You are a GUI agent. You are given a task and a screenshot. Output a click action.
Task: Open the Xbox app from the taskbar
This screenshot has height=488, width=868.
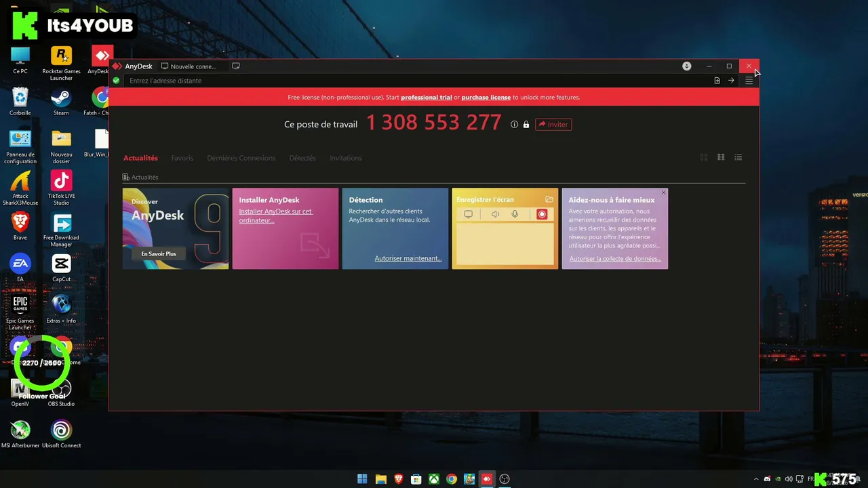434,479
